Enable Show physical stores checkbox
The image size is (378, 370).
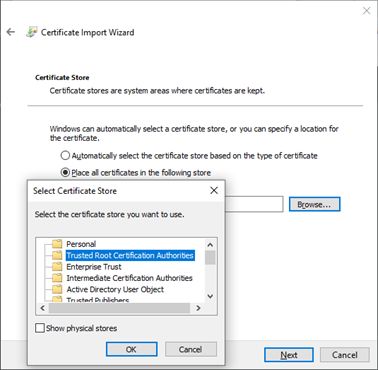(40, 328)
